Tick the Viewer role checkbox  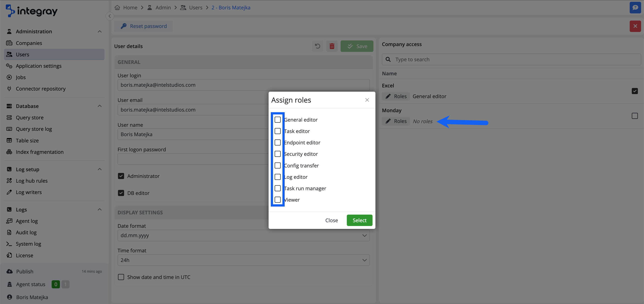coord(278,200)
